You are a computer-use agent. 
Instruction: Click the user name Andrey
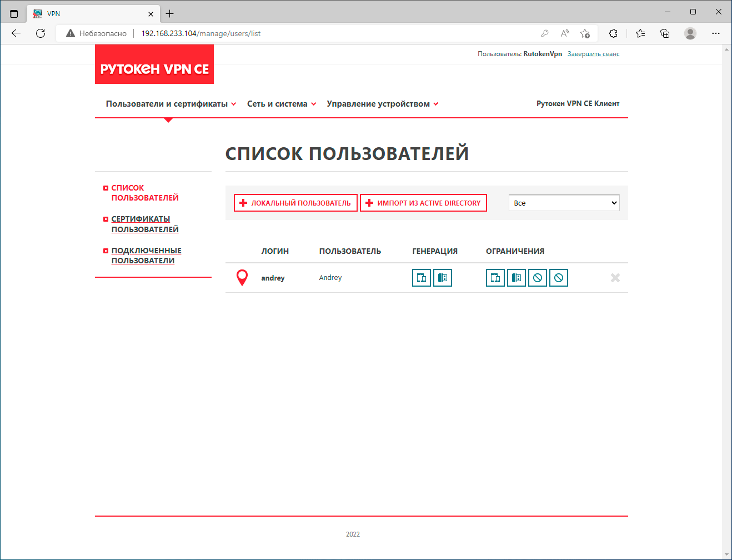[330, 278]
